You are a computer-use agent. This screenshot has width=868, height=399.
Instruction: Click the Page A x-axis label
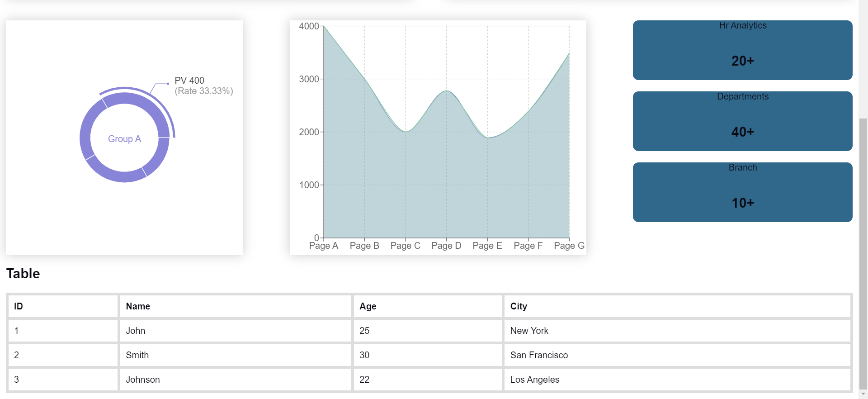(323, 246)
